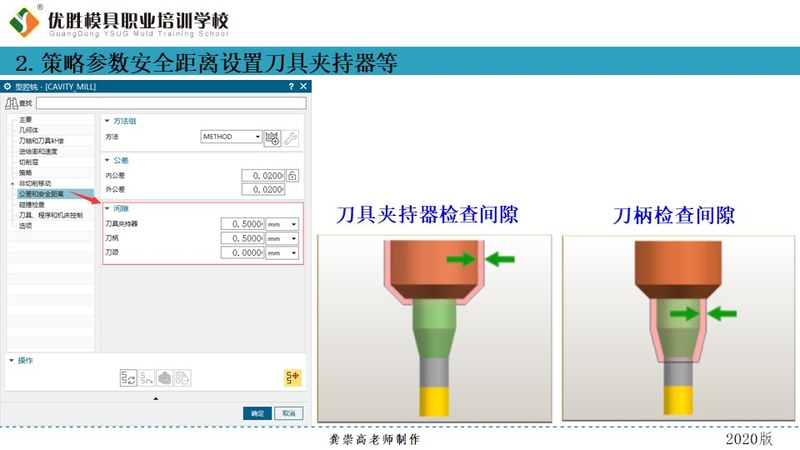The image size is (800, 450).
Task: Select the 碰撞检查 tree item
Action: pyautogui.click(x=32, y=205)
